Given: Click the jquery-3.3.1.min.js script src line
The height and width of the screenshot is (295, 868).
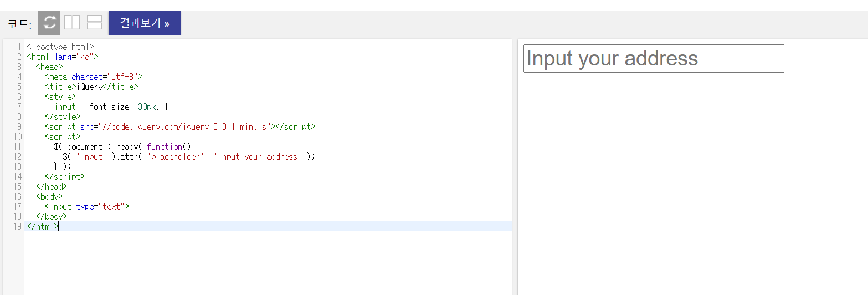Looking at the screenshot, I should tap(180, 126).
